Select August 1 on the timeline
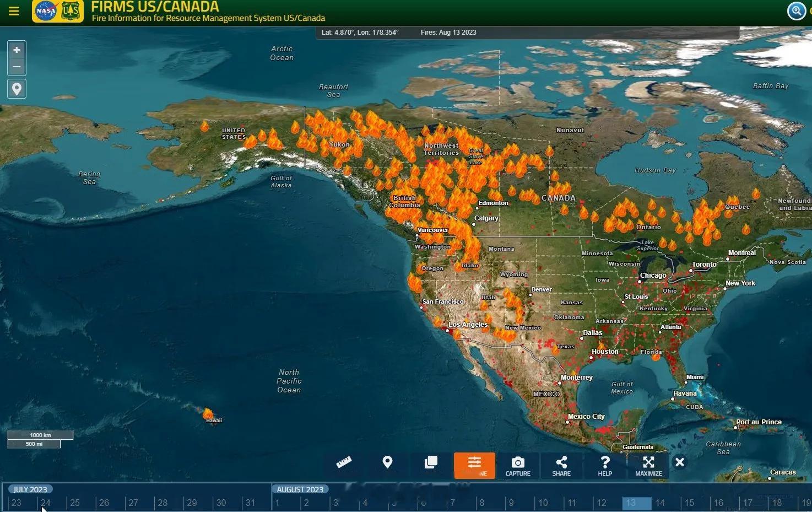Screen dimensions: 812x512 click(277, 503)
